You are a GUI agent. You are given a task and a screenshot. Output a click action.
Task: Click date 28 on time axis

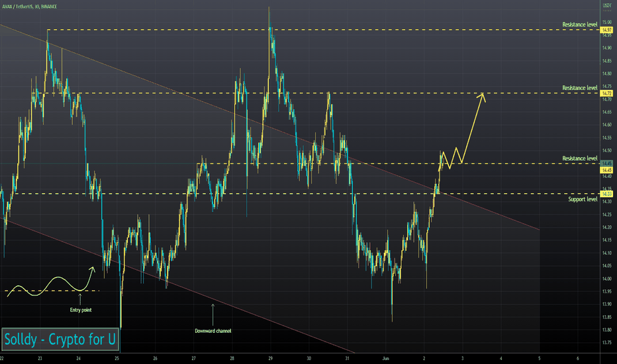pyautogui.click(x=232, y=359)
